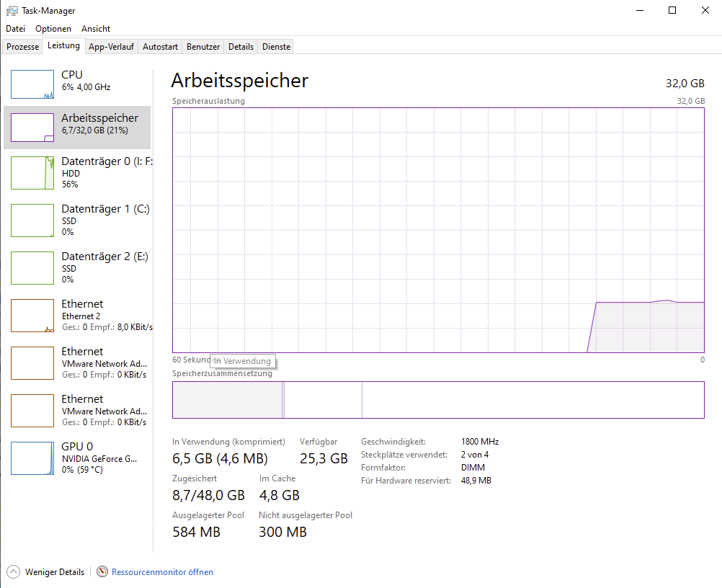Open the Ansicht menu
The image size is (722, 588).
pyautogui.click(x=96, y=29)
